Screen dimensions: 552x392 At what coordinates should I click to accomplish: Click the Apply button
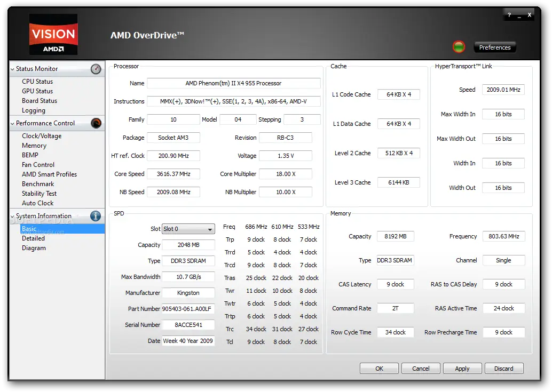[462, 369]
